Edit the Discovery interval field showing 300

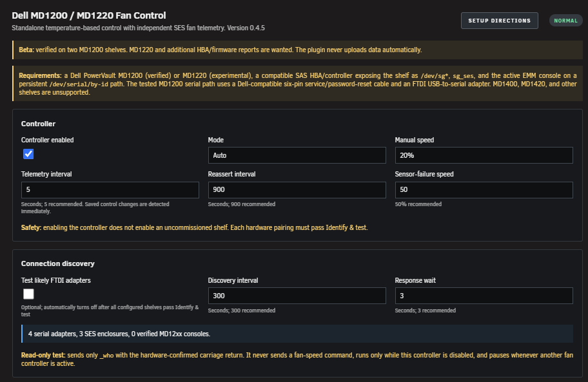297,296
